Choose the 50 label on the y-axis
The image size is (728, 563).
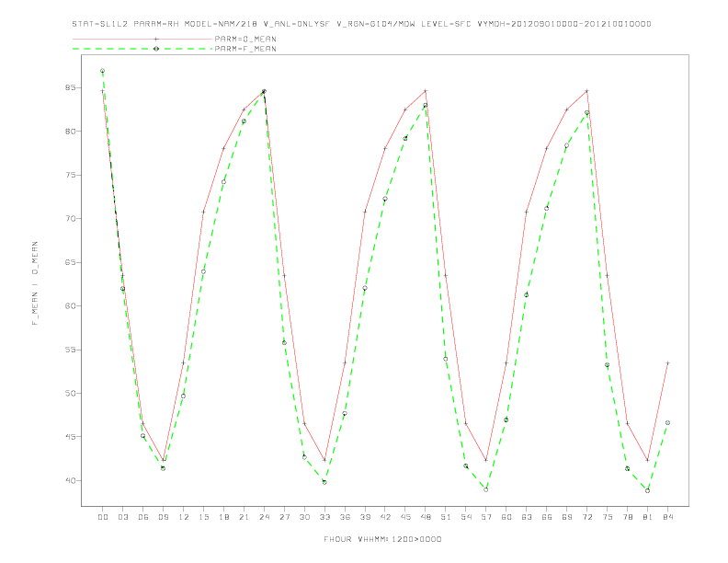tap(70, 394)
